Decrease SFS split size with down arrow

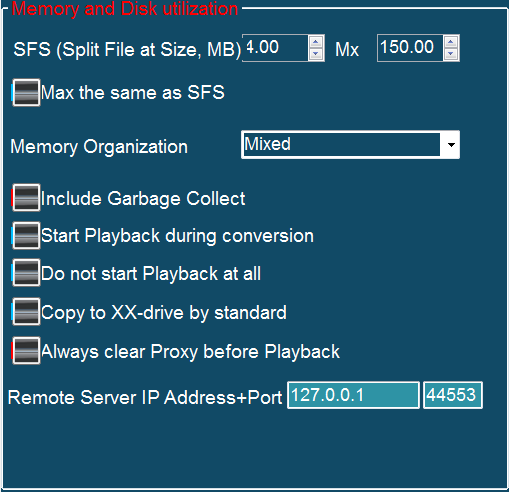pyautogui.click(x=316, y=54)
